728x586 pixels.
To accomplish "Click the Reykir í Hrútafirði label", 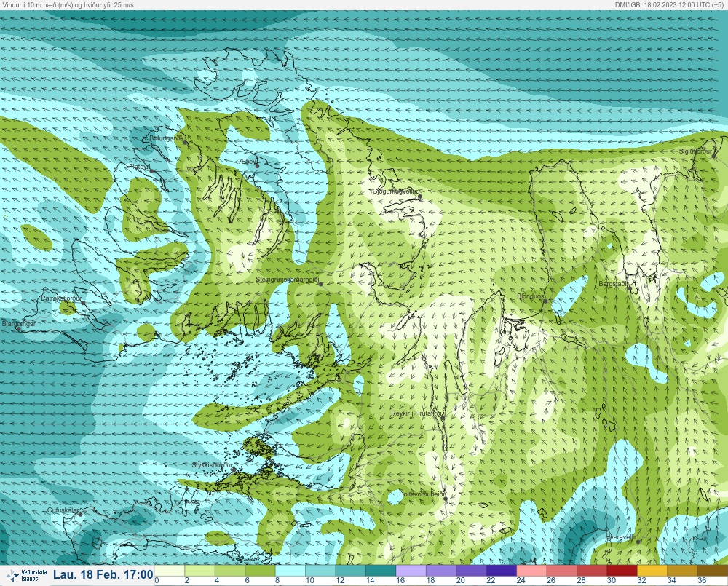I will coord(417,413).
